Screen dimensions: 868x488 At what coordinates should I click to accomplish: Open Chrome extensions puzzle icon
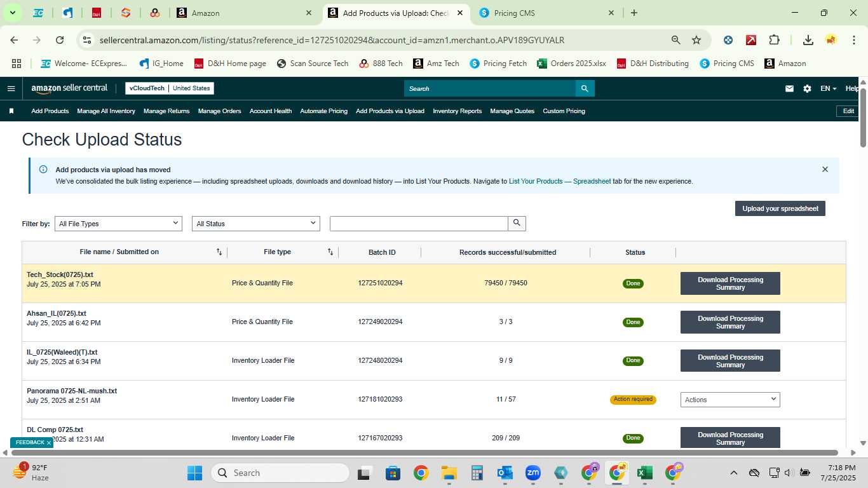coord(774,40)
